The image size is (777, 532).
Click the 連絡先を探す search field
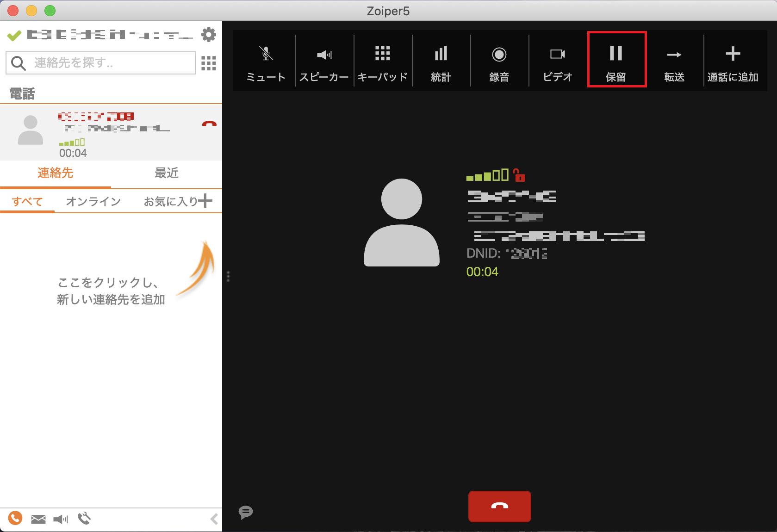[101, 62]
